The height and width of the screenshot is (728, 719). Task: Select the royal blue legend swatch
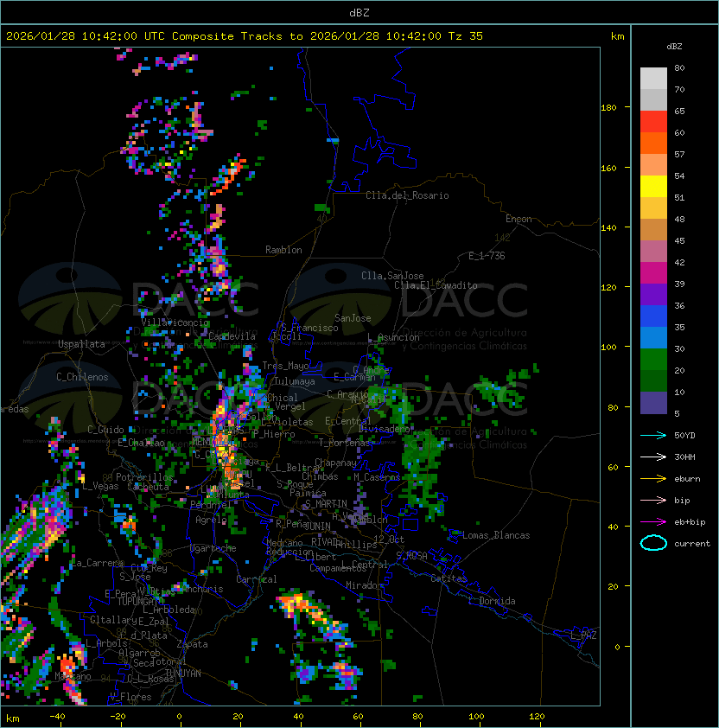pos(653,316)
